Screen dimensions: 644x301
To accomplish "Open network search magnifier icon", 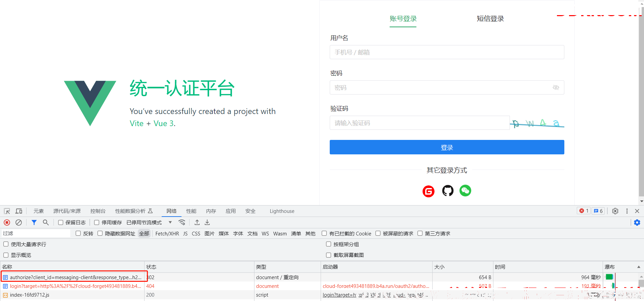I will (46, 222).
